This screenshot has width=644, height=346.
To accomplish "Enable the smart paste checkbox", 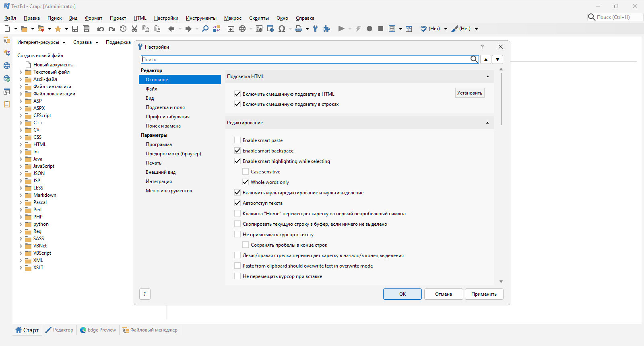I will coord(237,140).
